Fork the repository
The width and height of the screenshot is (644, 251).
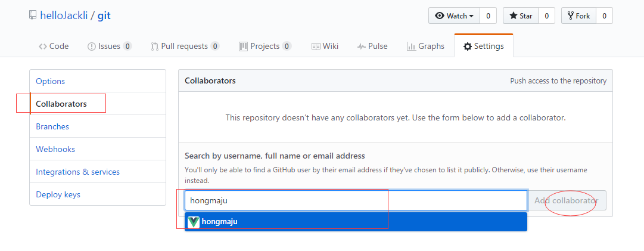pos(578,16)
